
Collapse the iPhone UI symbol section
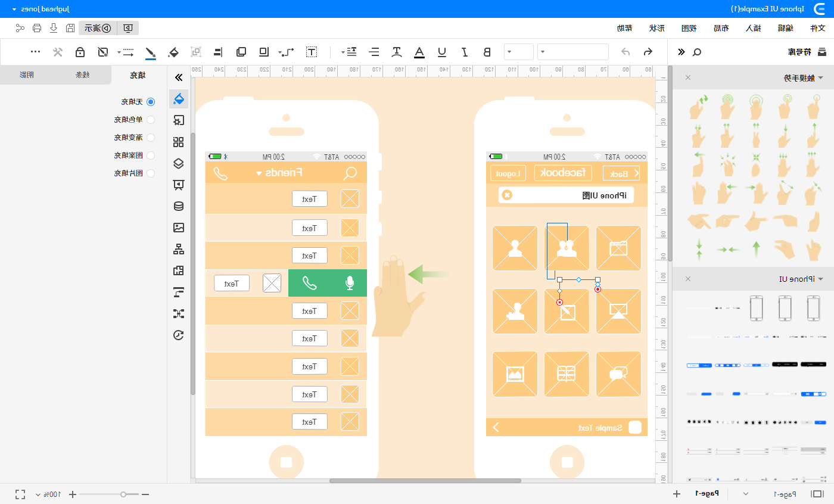(820, 279)
